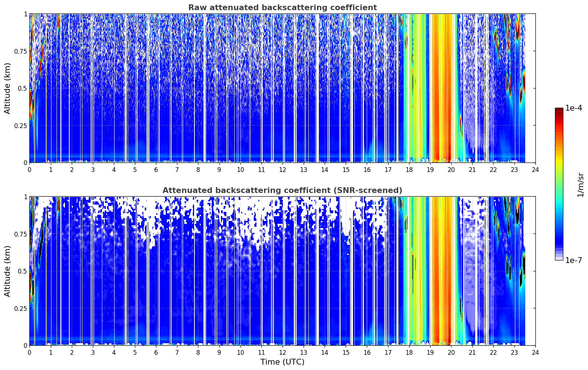Click the 0.5 altitude tick on bottom plot

(x=23, y=271)
